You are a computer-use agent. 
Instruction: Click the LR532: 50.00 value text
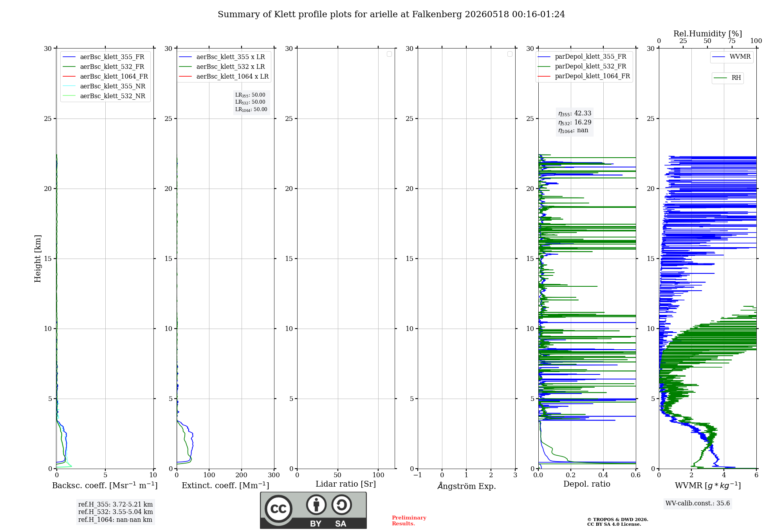(x=250, y=102)
